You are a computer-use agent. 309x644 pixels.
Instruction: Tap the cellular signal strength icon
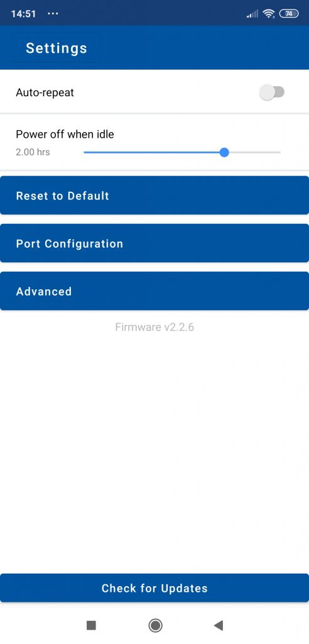(x=252, y=14)
